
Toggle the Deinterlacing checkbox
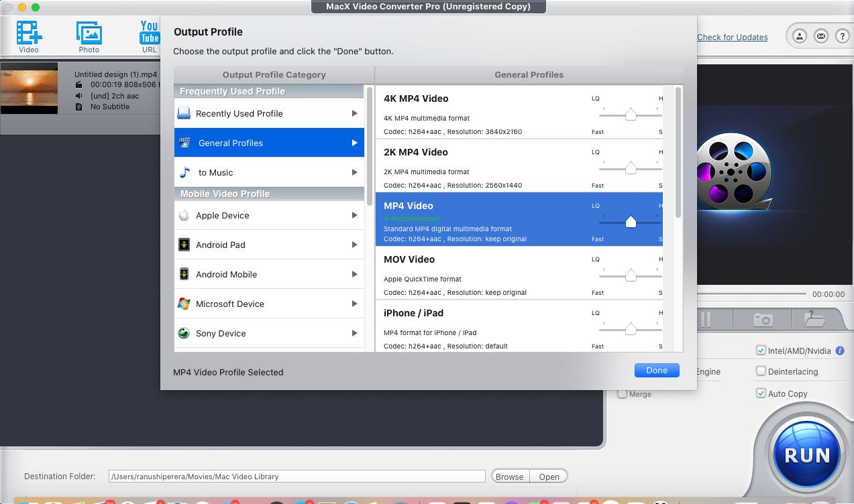click(761, 371)
